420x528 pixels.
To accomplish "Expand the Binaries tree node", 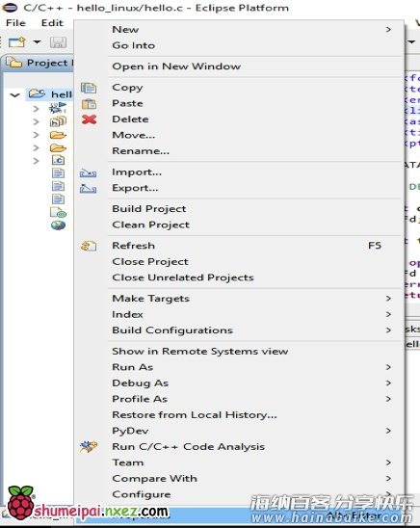I will point(36,109).
